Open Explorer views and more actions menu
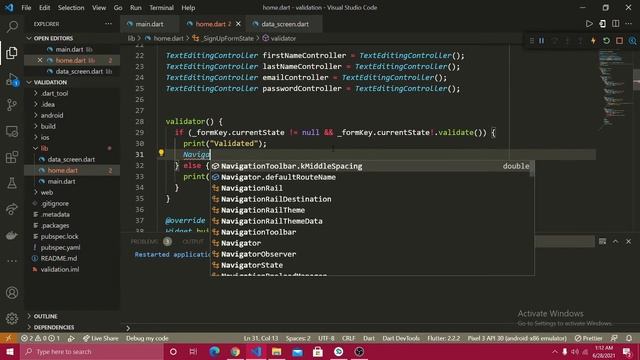640x360 pixels. coord(108,24)
